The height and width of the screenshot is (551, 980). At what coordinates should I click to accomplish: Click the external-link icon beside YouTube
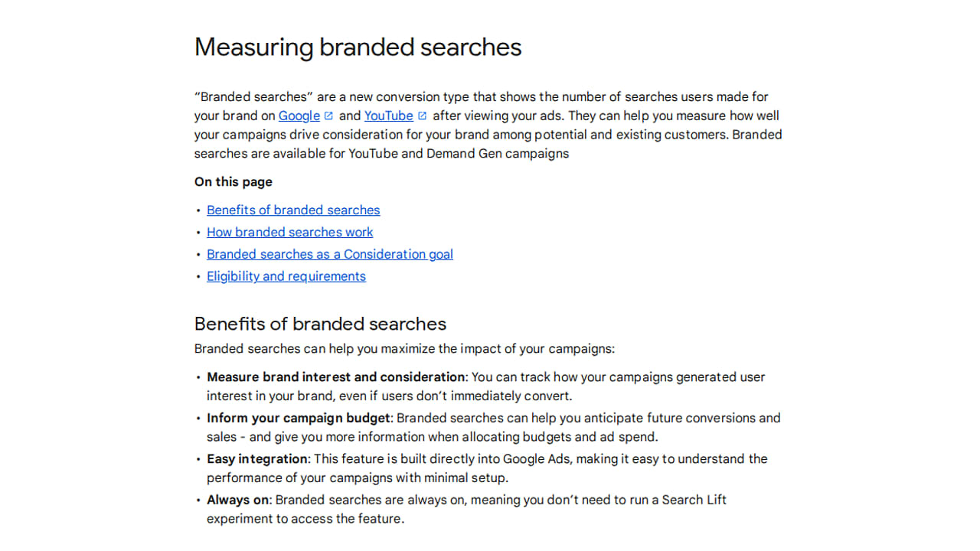click(423, 116)
